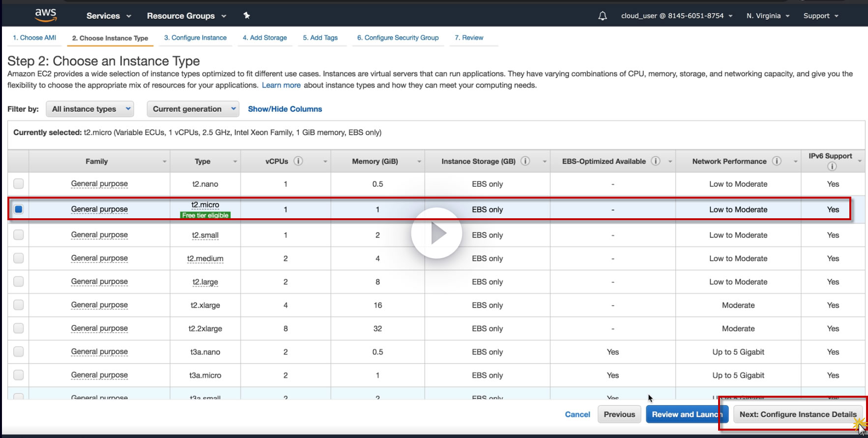Open the Current generation filter dropdown
The height and width of the screenshot is (438, 868).
coord(193,109)
